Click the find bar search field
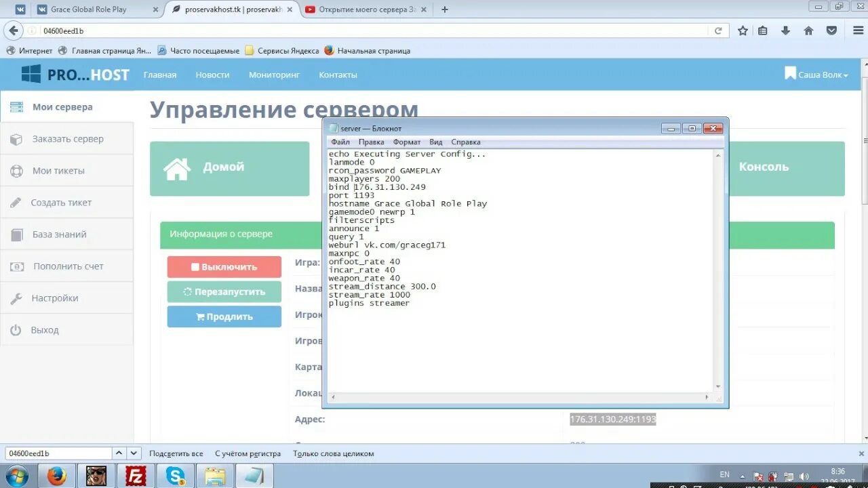868x488 pixels. (57, 453)
